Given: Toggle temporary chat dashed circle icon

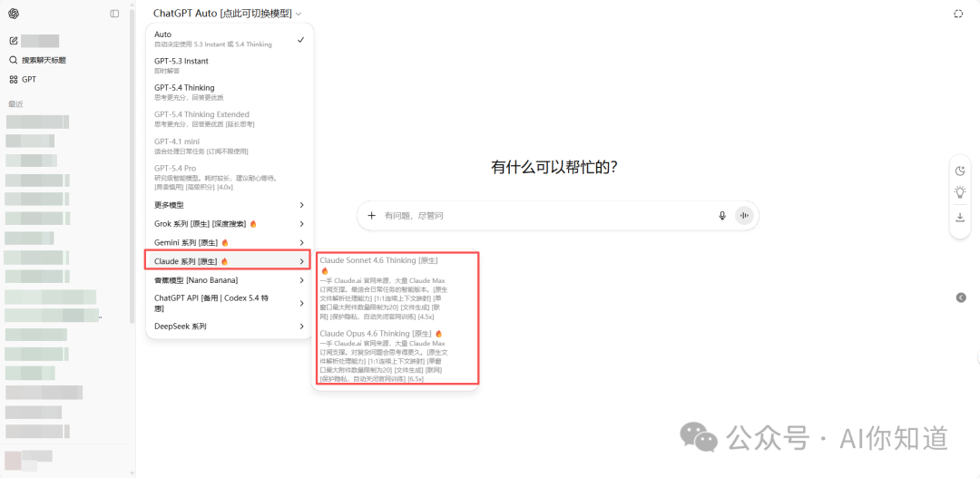Looking at the screenshot, I should (959, 14).
